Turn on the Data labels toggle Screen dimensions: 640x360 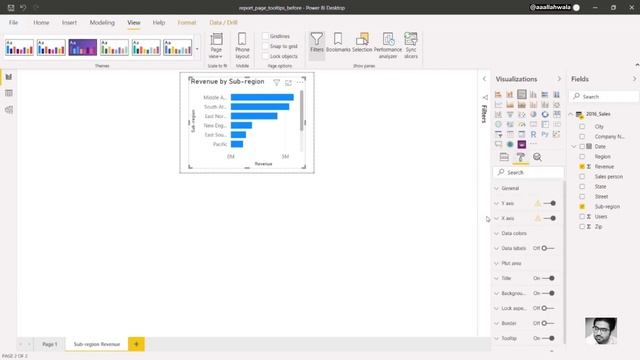tap(548, 248)
